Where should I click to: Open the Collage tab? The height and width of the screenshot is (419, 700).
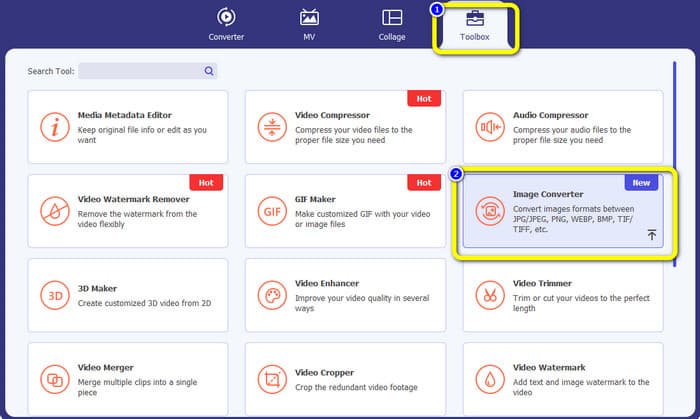[x=392, y=25]
